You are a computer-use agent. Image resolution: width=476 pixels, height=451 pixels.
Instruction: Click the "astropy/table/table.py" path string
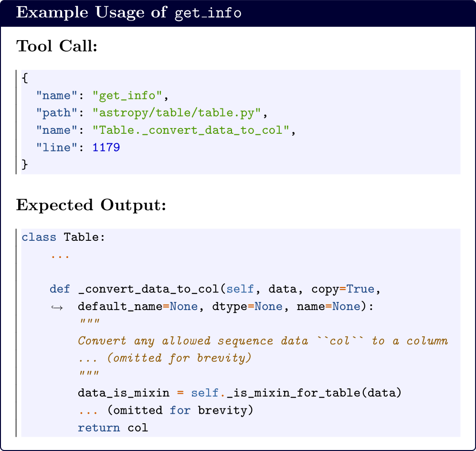(177, 113)
